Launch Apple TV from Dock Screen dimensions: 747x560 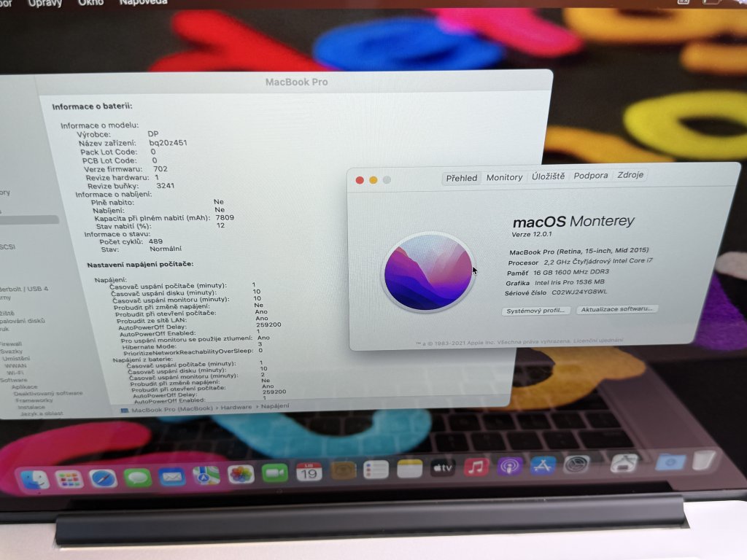pyautogui.click(x=443, y=468)
